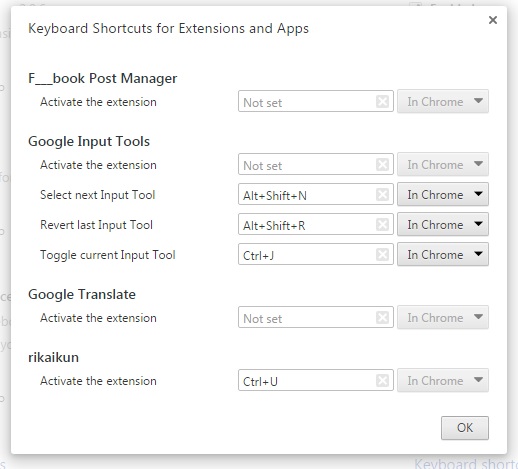Confirm with the OK button

465,428
